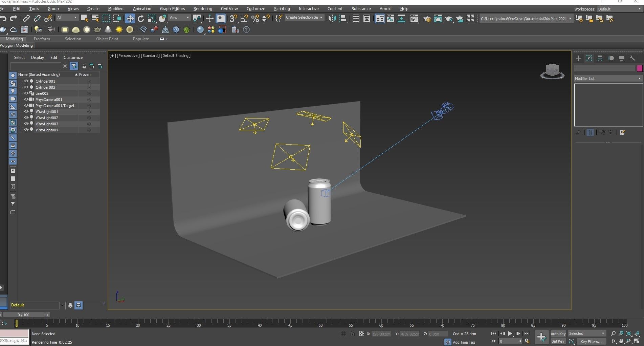Switch to the Object Paint ribbon tab

point(107,39)
